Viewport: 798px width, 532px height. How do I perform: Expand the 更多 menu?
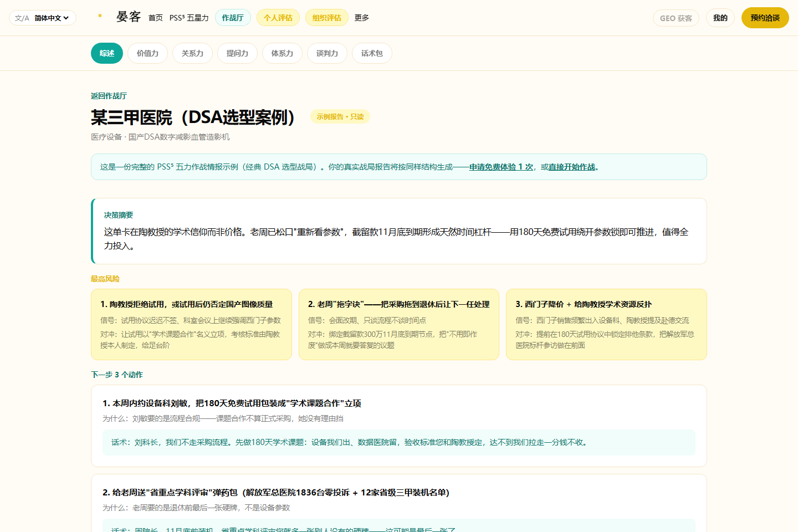362,18
